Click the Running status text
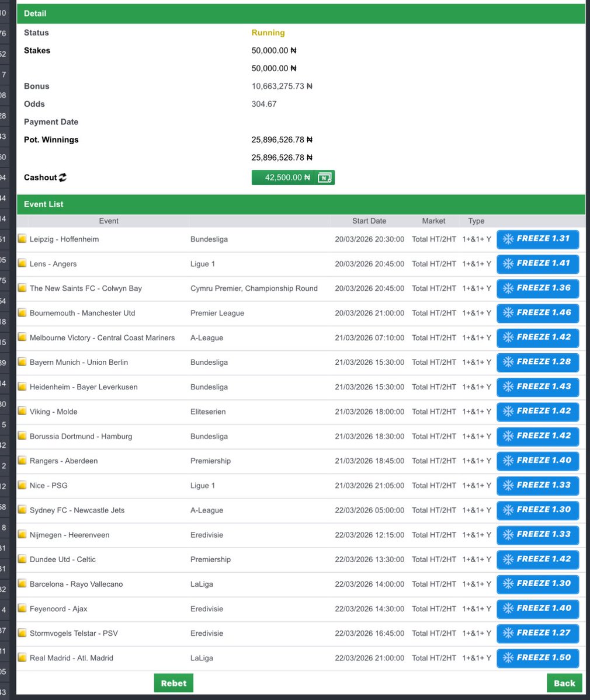 (x=268, y=33)
